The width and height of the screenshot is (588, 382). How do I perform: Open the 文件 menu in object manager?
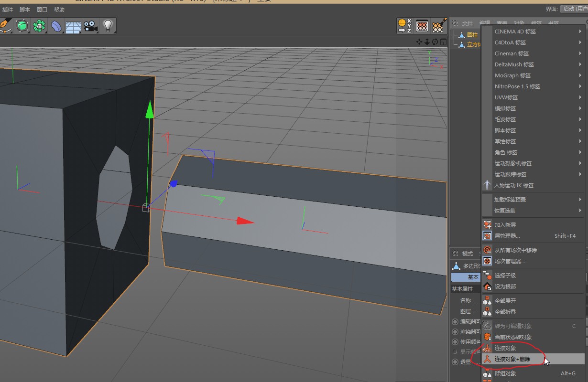coord(467,23)
